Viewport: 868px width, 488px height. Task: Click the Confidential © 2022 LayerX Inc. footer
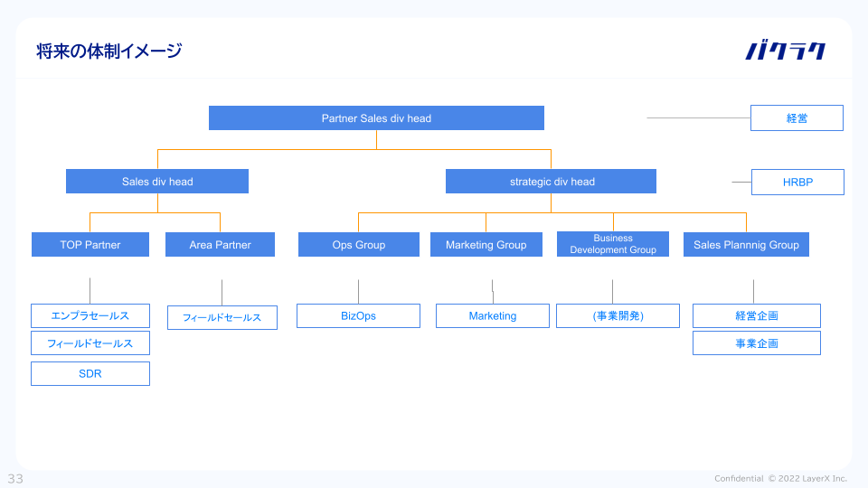click(780, 479)
